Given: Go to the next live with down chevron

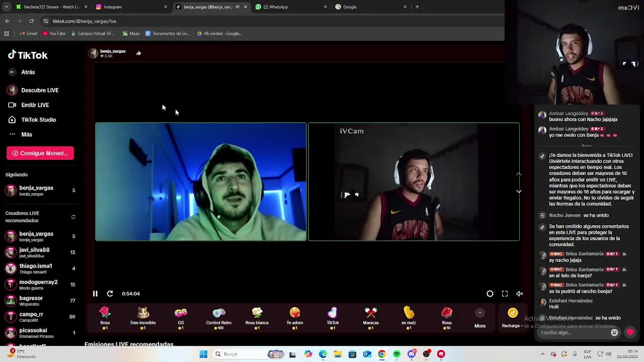Looking at the screenshot, I should [519, 192].
